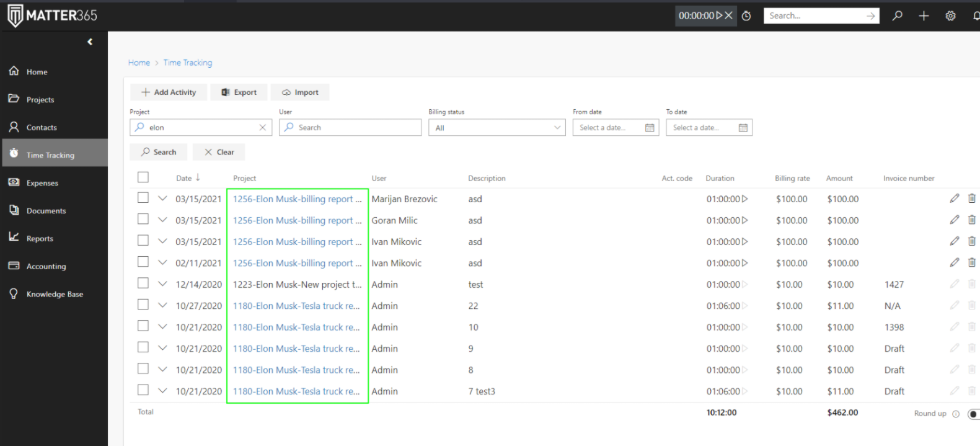Start timer on Marijan Brezovic row duration
This screenshot has height=446, width=980.
(745, 199)
